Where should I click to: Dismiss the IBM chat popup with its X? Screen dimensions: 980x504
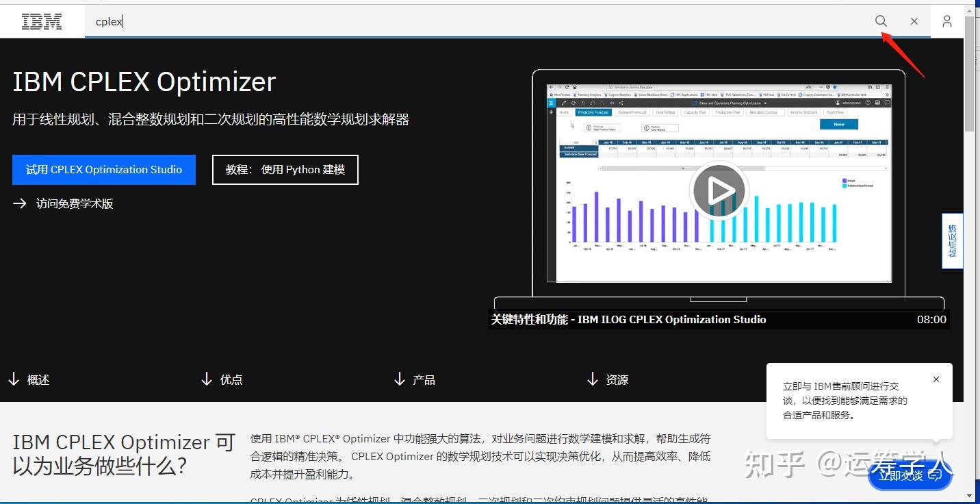coord(936,379)
